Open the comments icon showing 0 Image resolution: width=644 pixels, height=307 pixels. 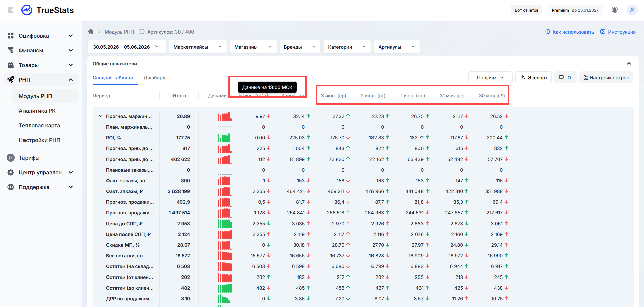[x=565, y=77]
